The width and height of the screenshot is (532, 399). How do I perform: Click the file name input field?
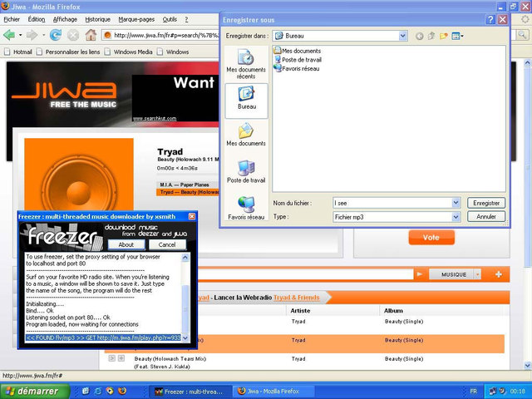point(392,203)
